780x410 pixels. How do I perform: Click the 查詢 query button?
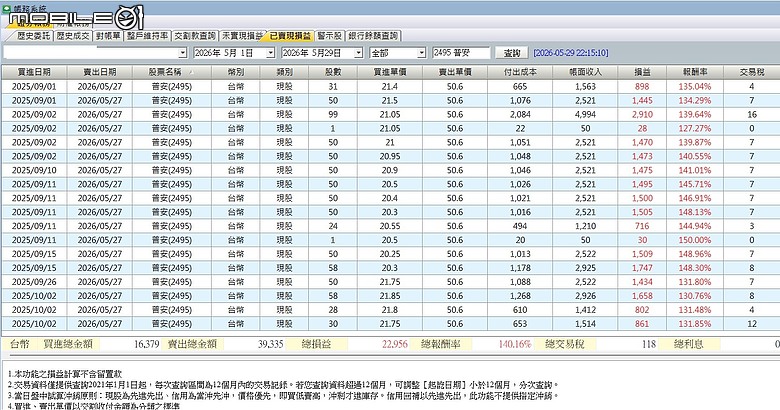pos(512,53)
